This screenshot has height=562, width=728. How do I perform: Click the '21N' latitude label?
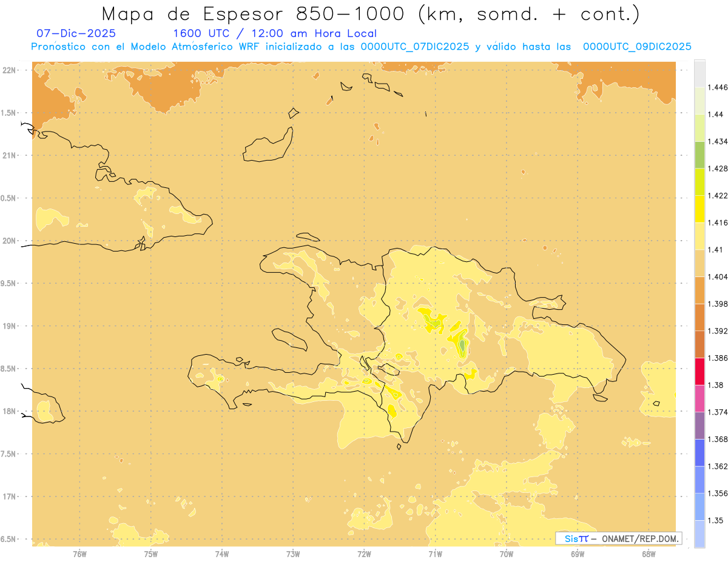(x=10, y=155)
